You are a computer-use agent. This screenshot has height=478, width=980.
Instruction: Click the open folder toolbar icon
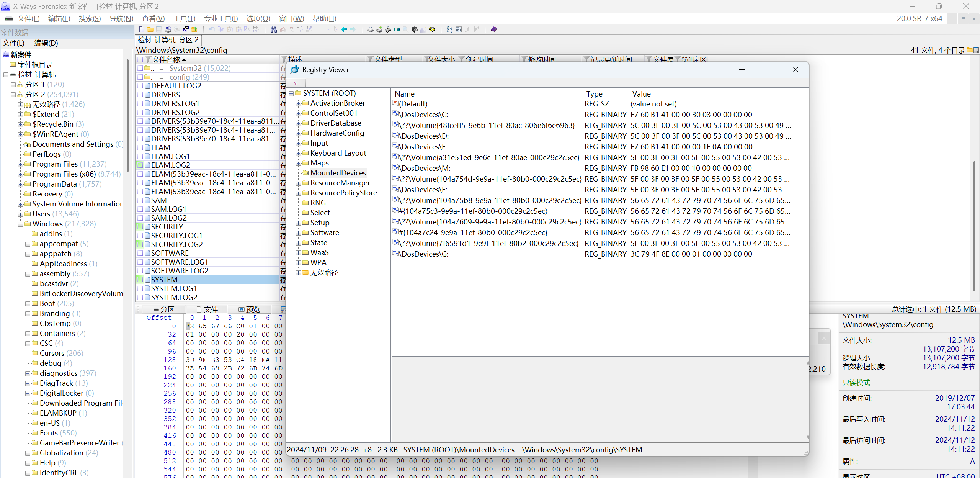point(150,29)
